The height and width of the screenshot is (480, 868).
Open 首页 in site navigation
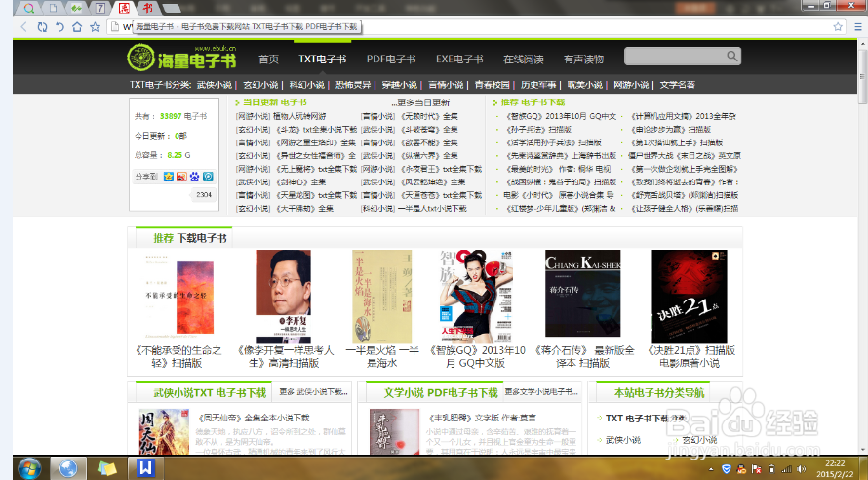(x=268, y=60)
